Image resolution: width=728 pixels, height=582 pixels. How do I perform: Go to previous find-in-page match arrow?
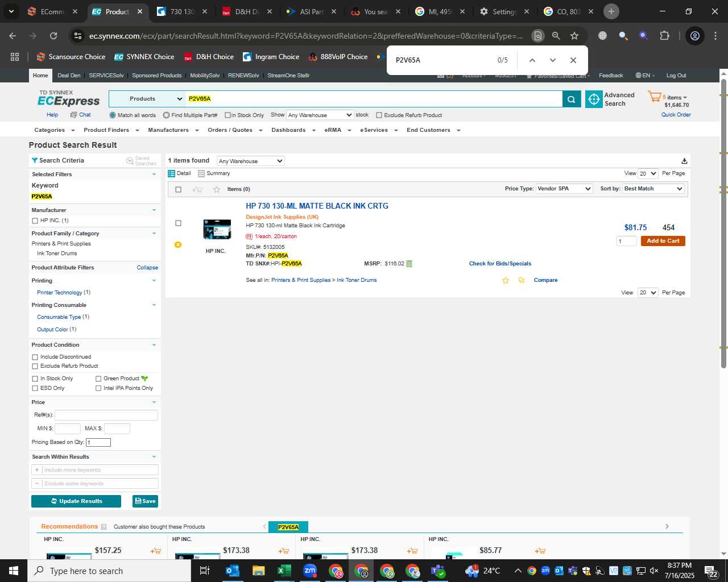click(x=532, y=60)
